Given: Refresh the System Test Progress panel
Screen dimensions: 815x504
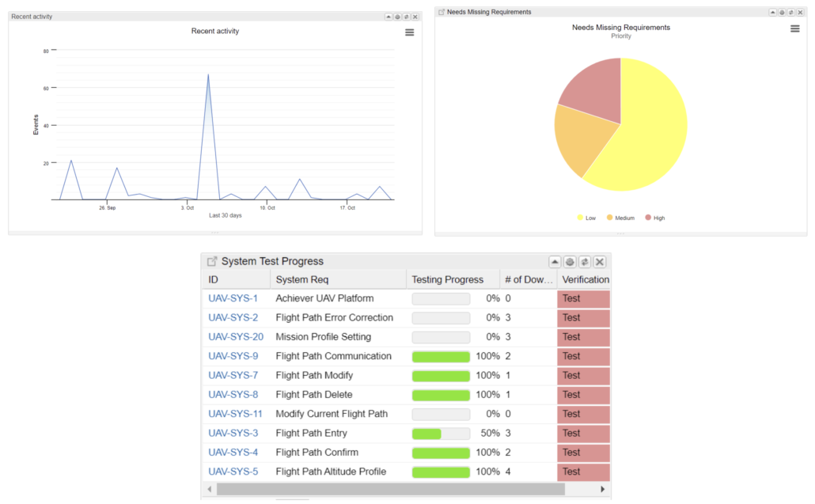Looking at the screenshot, I should tap(585, 262).
